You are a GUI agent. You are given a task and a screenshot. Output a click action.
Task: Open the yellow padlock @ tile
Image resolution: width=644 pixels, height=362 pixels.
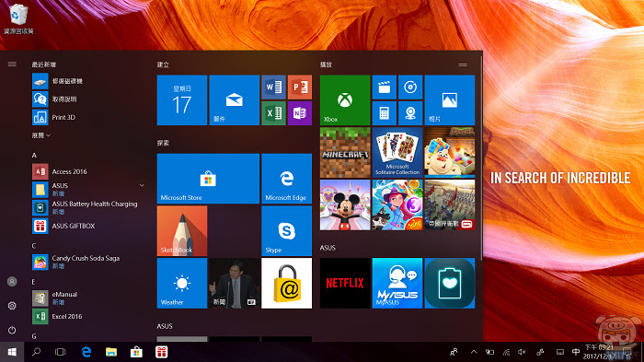(x=286, y=283)
